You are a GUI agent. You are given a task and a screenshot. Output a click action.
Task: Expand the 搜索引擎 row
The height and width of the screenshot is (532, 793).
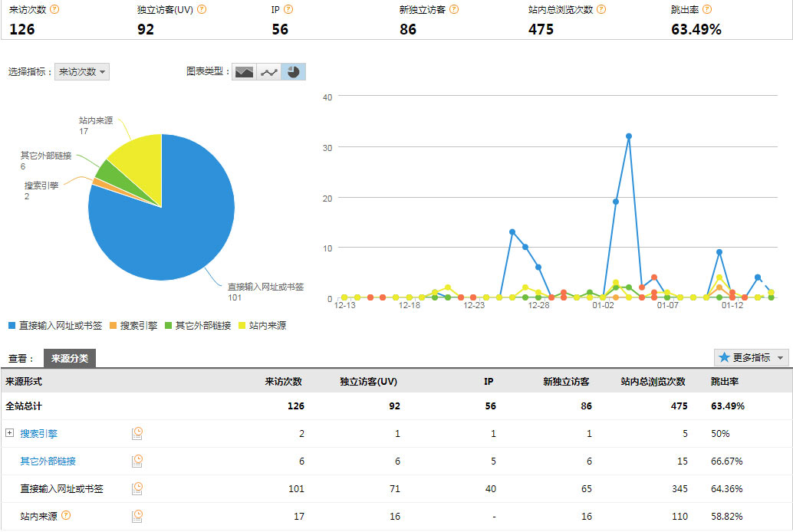(10, 433)
